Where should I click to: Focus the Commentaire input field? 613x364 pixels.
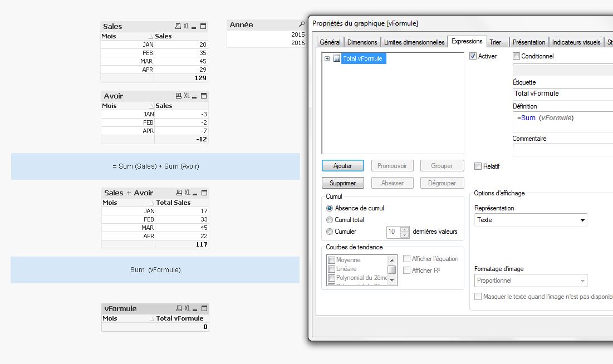[x=562, y=150]
